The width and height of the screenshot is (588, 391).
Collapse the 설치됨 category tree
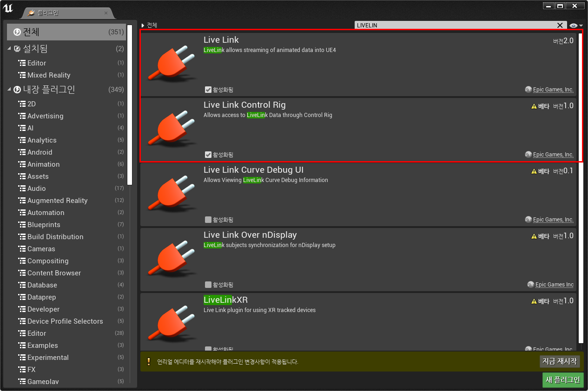[9, 49]
